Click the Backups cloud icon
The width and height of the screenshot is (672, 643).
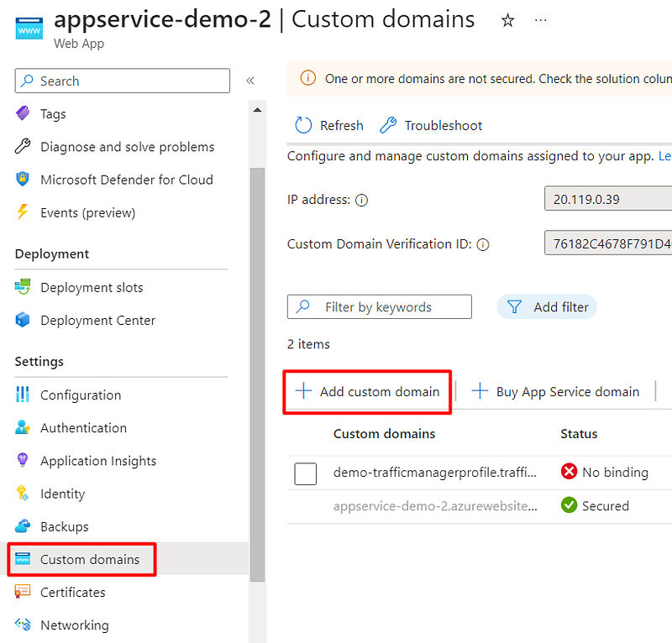[23, 526]
